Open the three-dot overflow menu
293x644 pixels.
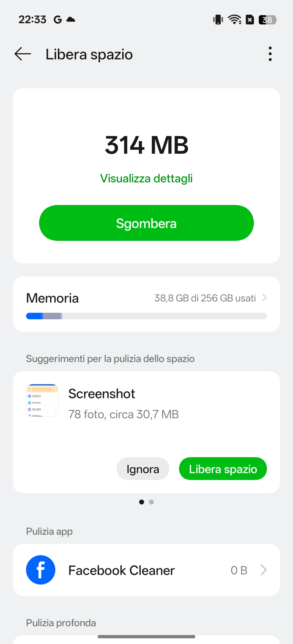[x=270, y=54]
